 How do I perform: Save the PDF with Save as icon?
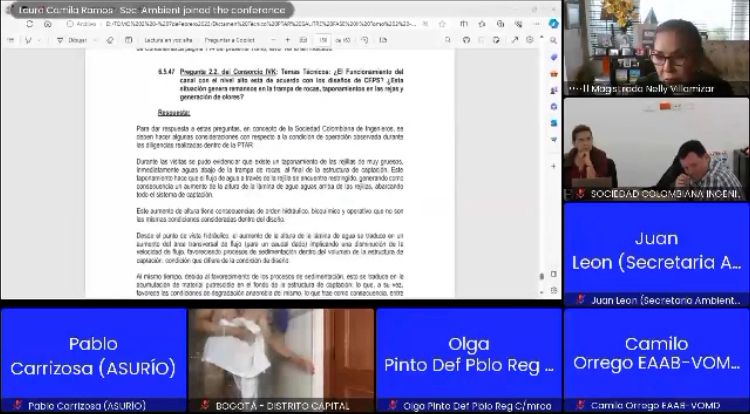click(496, 41)
